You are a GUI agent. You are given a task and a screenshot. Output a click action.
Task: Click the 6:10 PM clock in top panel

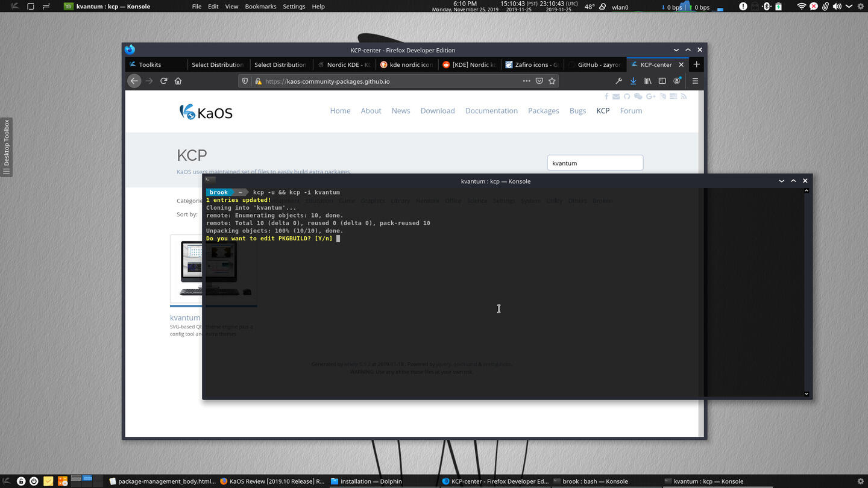tap(465, 4)
